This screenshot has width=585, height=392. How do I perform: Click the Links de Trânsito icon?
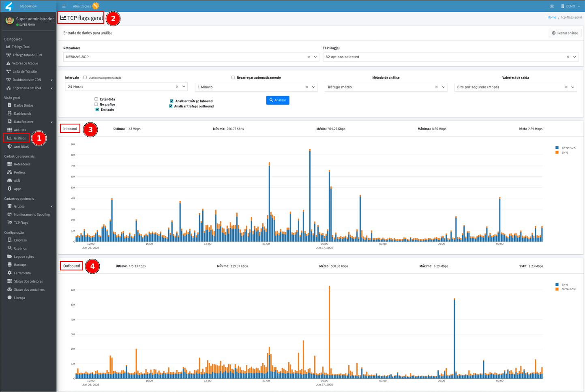pyautogui.click(x=9, y=71)
